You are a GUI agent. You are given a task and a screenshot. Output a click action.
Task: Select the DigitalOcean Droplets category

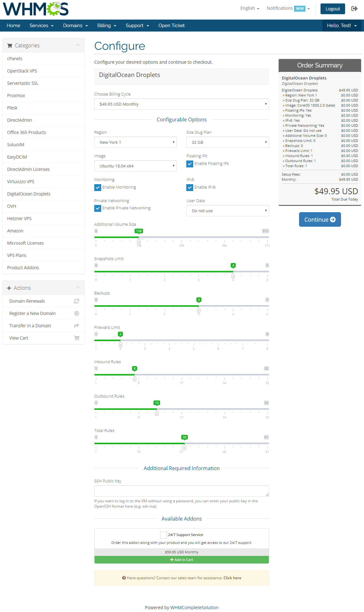click(x=43, y=194)
